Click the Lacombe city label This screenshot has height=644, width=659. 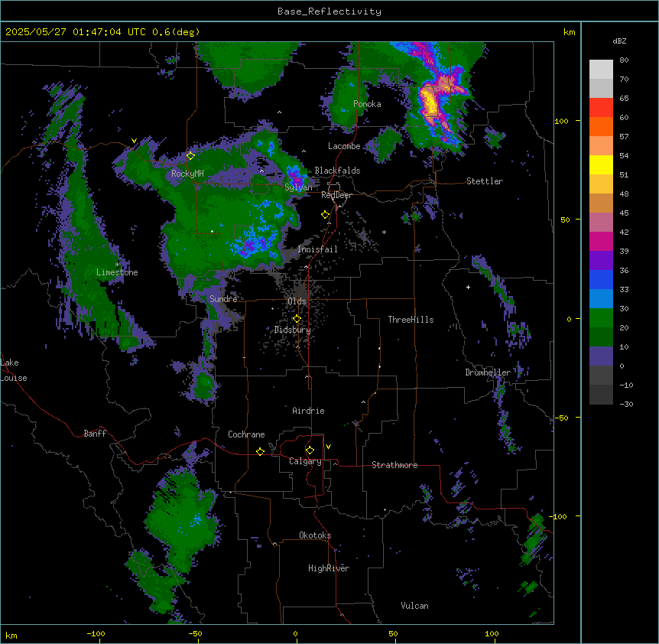click(344, 146)
